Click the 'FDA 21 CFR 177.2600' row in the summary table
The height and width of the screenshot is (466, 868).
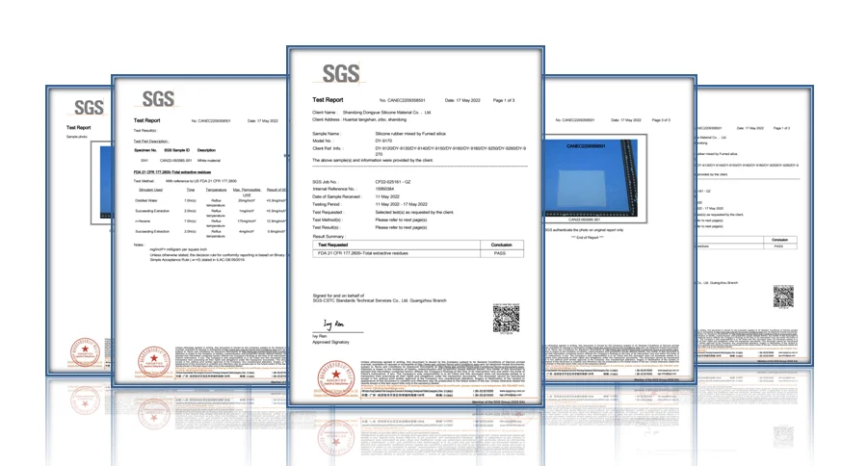click(x=418, y=253)
